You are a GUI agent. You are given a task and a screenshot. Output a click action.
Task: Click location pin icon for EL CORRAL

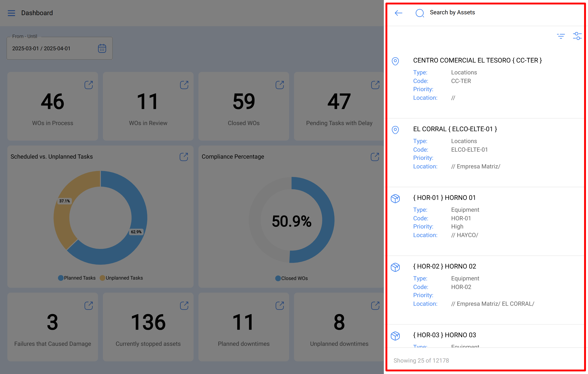coord(395,130)
